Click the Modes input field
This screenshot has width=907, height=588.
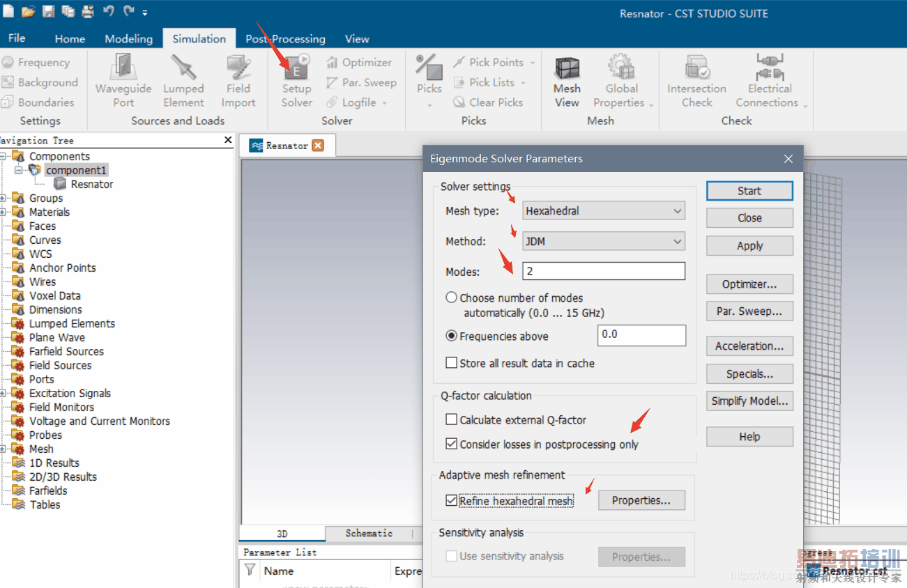coord(604,271)
